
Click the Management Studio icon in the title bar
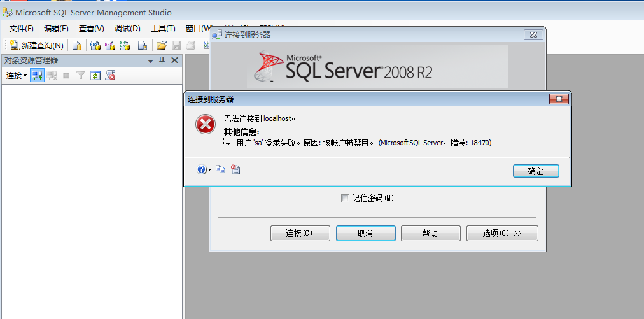click(x=7, y=12)
